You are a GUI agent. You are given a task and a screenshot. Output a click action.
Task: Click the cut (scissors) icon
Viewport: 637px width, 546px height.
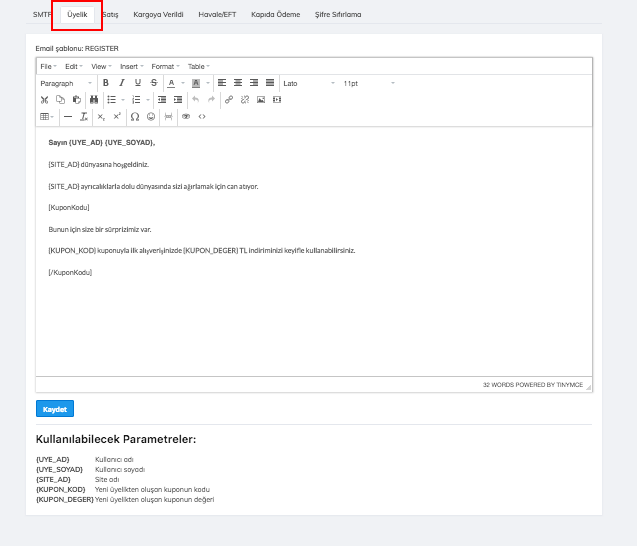click(45, 100)
